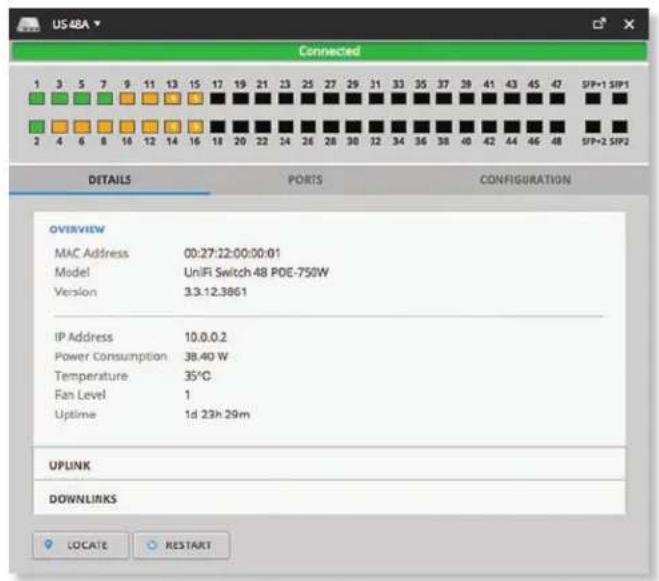
Task: Select inactive black port 18
Action: tap(218, 127)
